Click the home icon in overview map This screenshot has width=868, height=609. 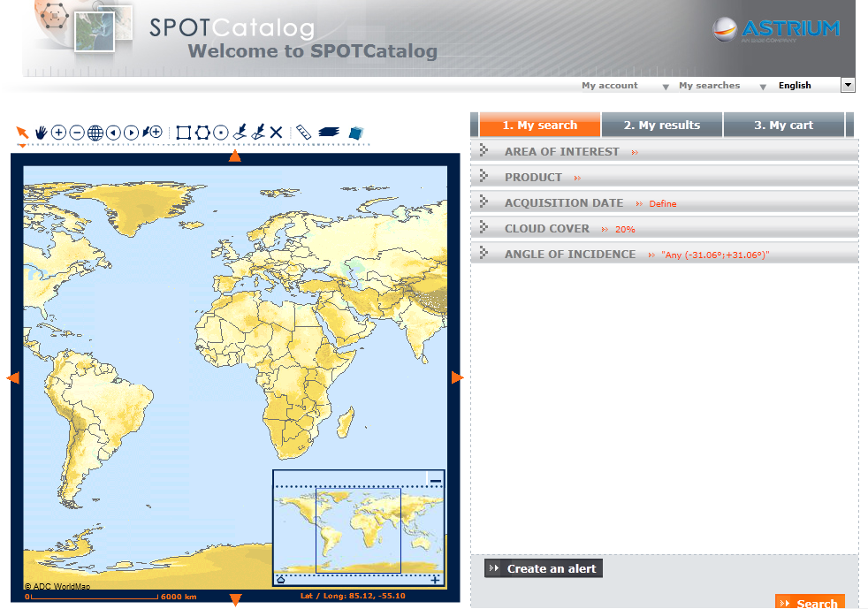(281, 580)
